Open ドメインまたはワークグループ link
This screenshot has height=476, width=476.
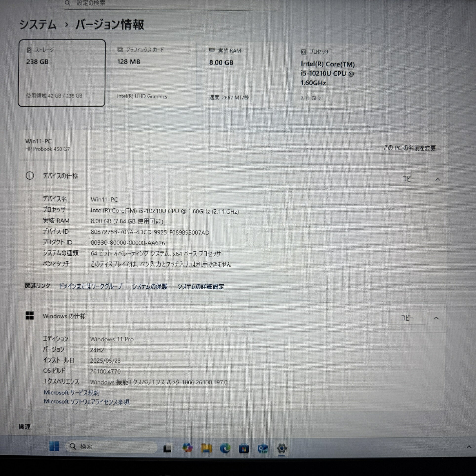tap(91, 286)
